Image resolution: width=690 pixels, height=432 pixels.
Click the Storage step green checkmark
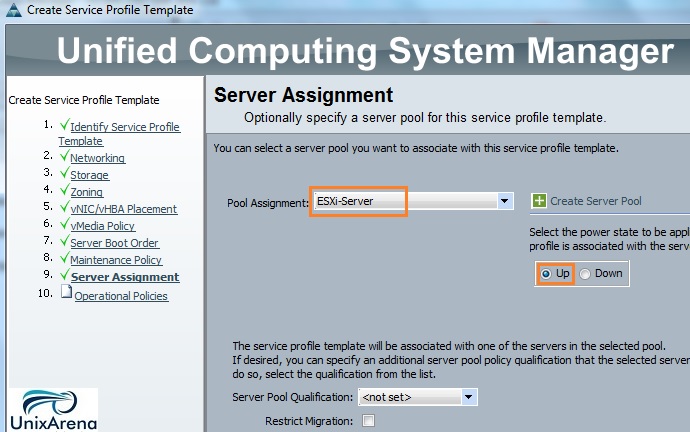(x=65, y=173)
